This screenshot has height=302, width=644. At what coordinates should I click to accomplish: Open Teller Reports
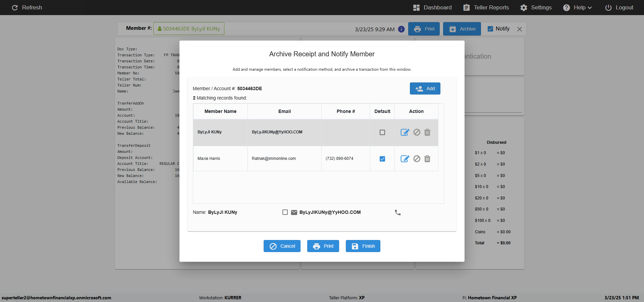[x=486, y=7]
